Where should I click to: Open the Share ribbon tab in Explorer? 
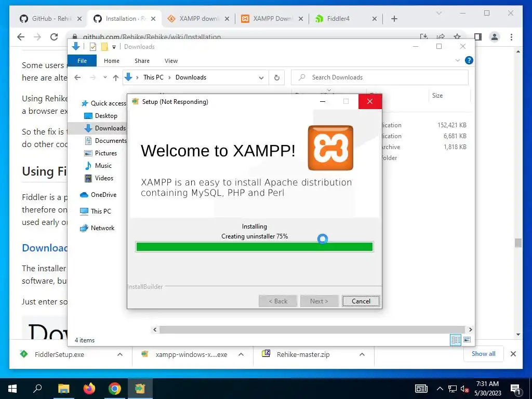142,61
